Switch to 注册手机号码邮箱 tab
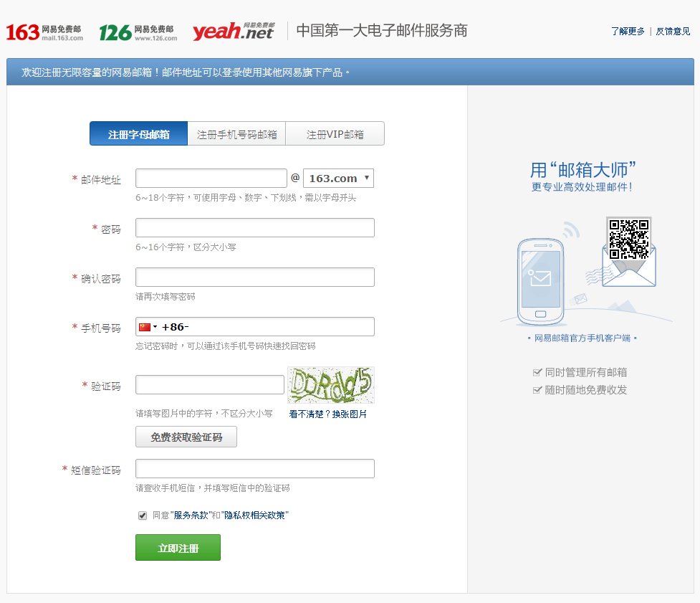 point(236,134)
